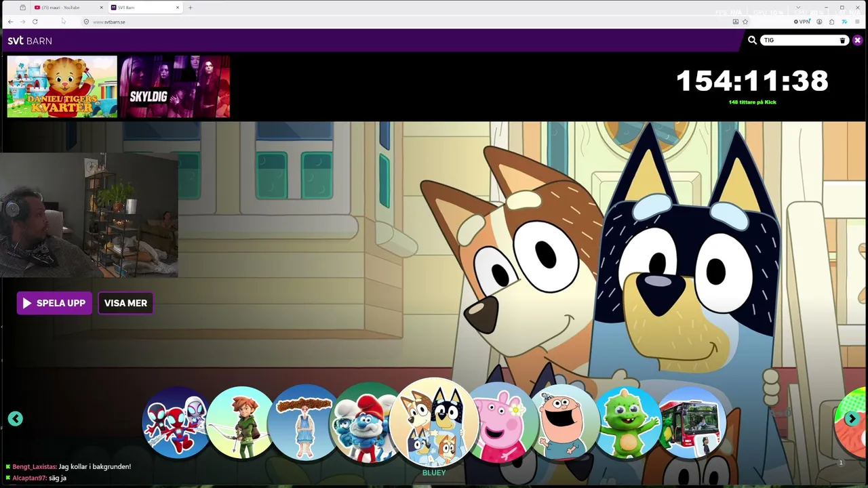Viewport: 868px width, 488px height.
Task: Clear search text with the trash icon
Action: click(842, 41)
